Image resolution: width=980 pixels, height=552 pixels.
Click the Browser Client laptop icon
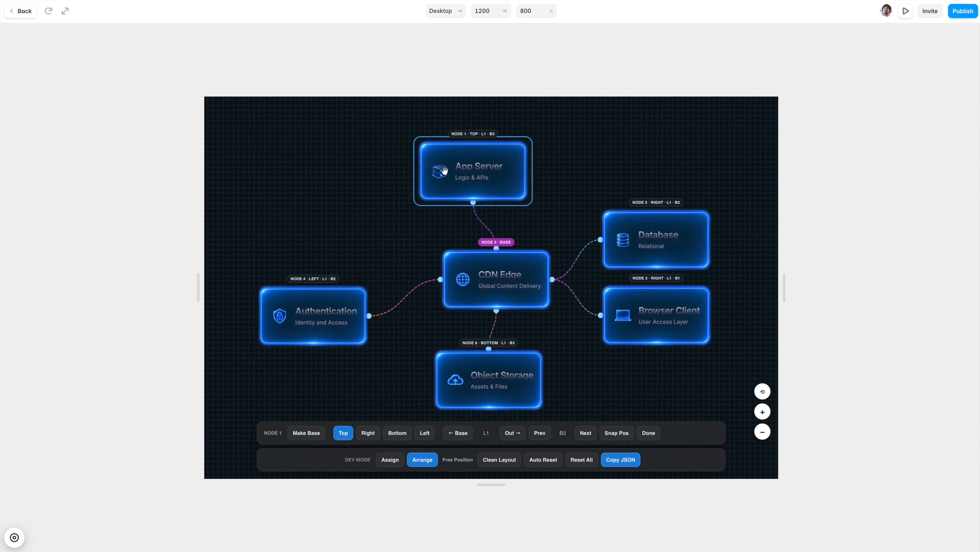click(x=623, y=315)
